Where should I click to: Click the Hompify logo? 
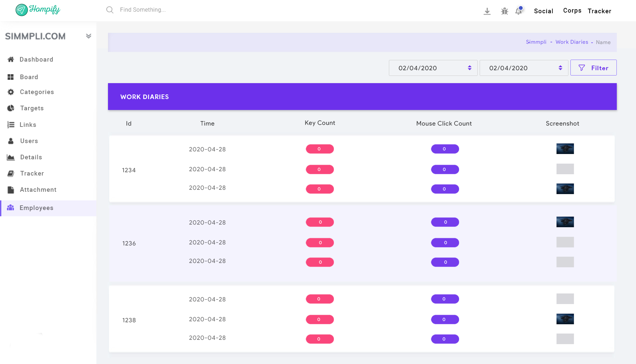pos(38,10)
